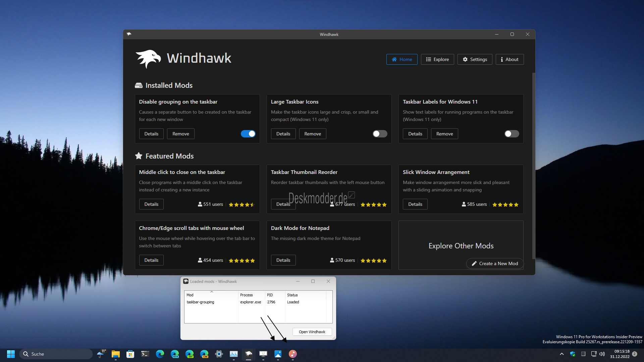Remove the Disable grouping on the taskbar mod
This screenshot has height=362, width=644.
181,134
